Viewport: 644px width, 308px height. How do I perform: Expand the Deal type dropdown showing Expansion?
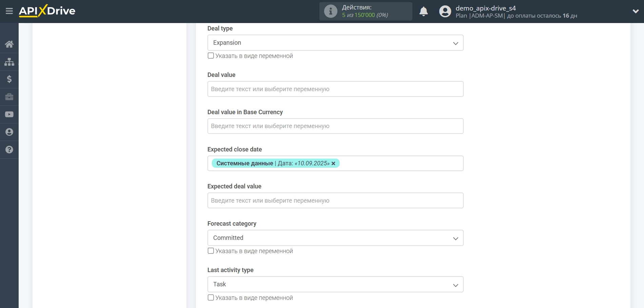point(335,43)
